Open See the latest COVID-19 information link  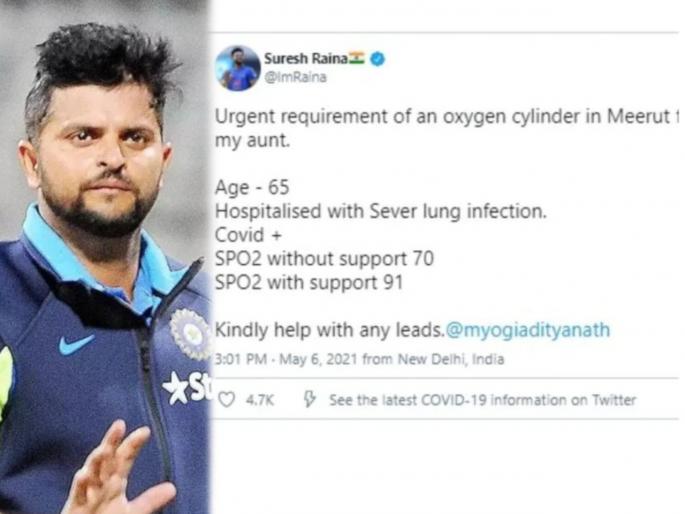click(x=483, y=400)
